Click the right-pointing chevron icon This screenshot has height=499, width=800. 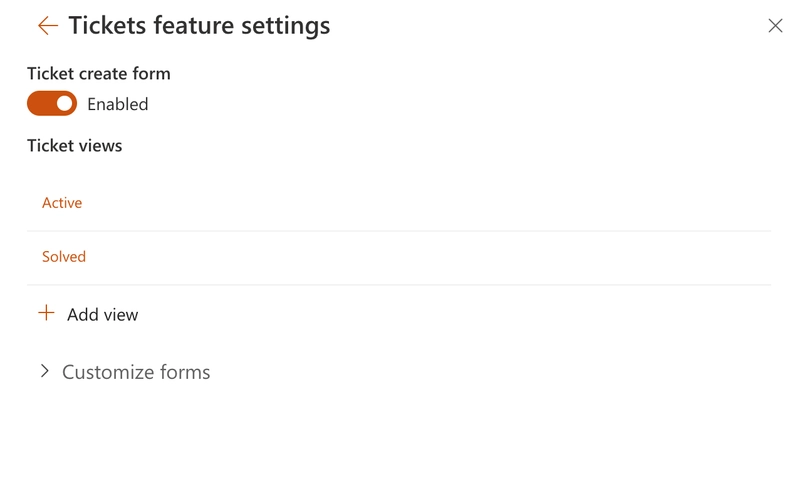point(44,371)
